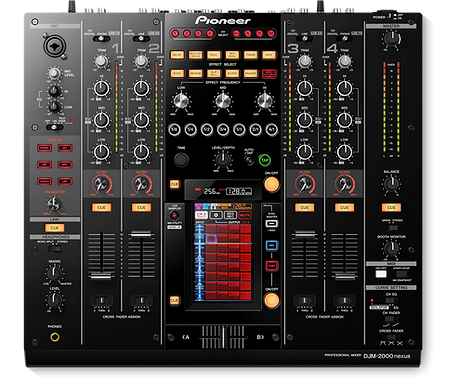Choose the 4/1 beat button
This screenshot has height=380, width=460.
tap(272, 129)
